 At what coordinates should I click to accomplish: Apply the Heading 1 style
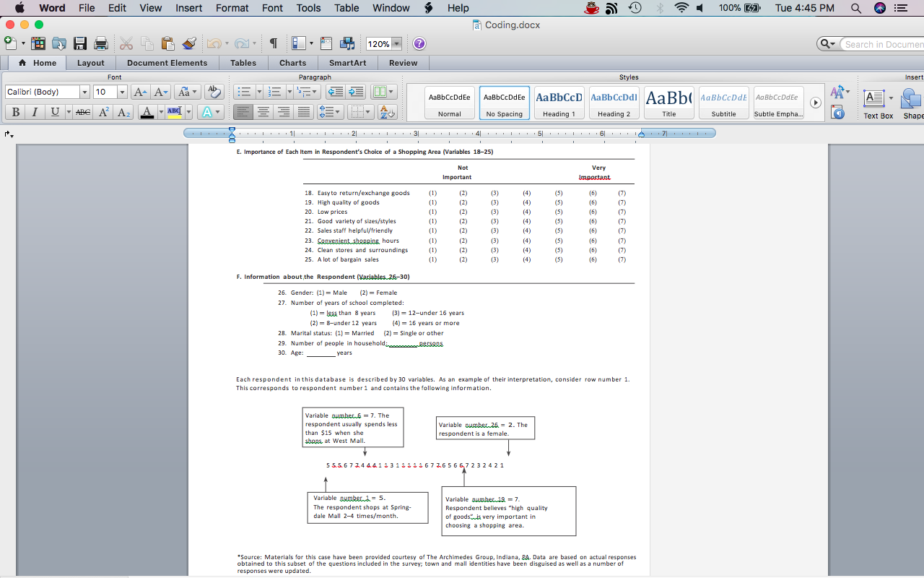coord(559,103)
